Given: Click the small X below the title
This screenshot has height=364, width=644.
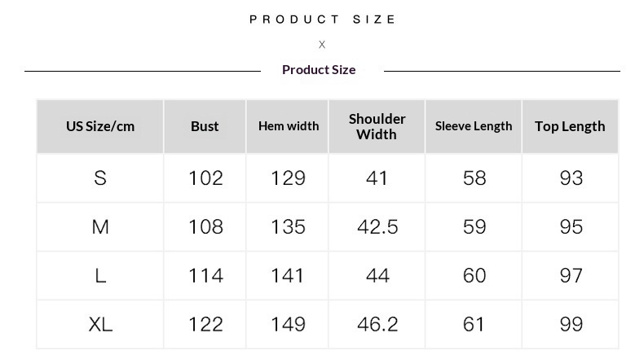Looking at the screenshot, I should click(322, 45).
